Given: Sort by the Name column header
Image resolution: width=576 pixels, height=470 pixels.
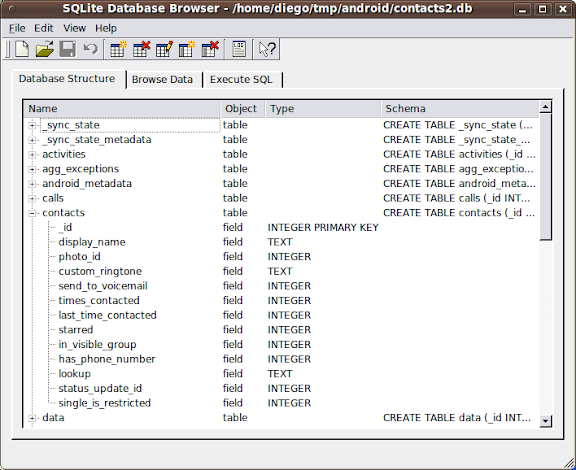Looking at the screenshot, I should (x=122, y=109).
